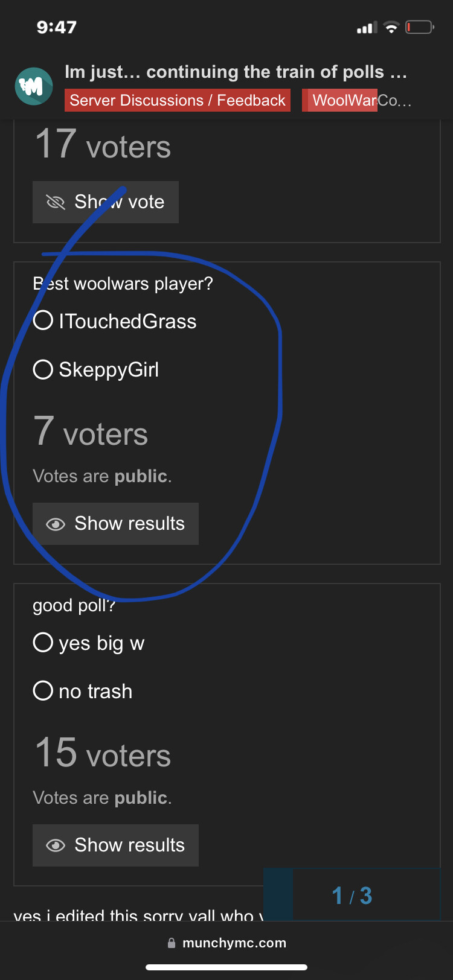
Task: Tap the munchymc.com address bar
Action: 226,943
